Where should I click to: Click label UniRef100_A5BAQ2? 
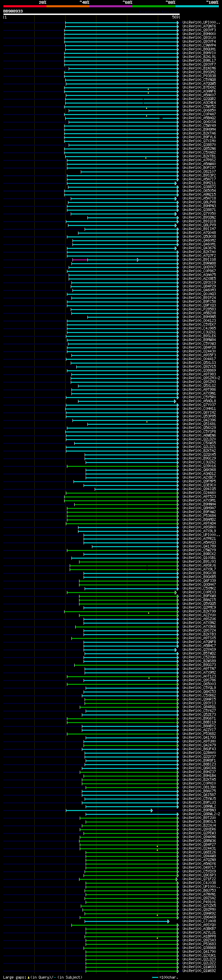[199, 118]
